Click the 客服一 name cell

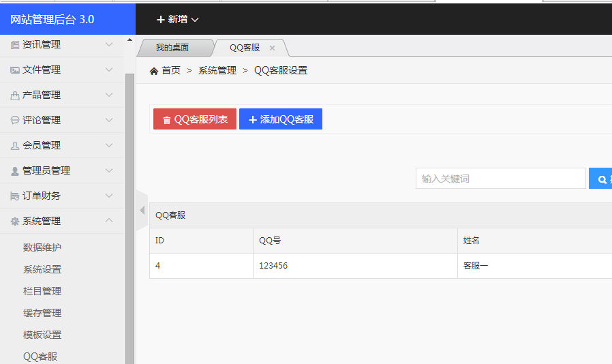[x=535, y=266]
